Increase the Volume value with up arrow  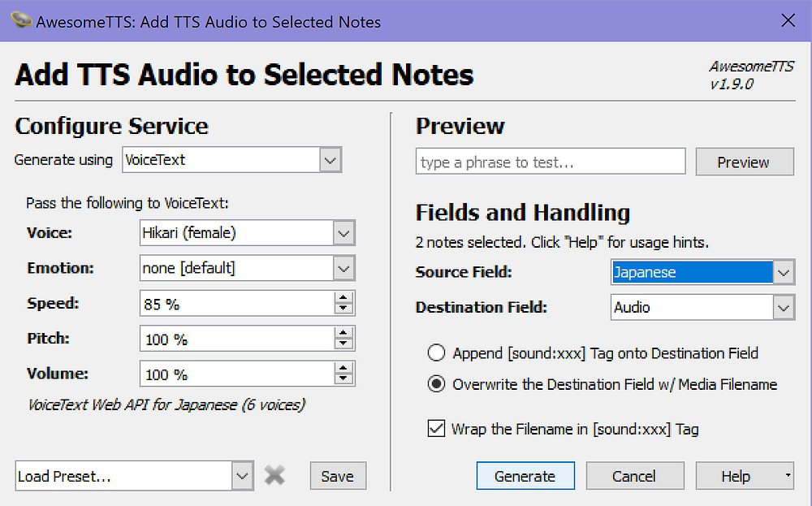click(x=343, y=368)
